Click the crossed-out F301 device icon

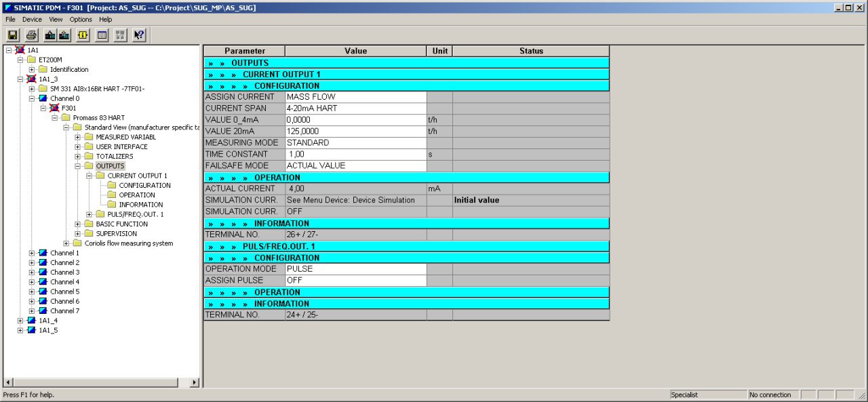coord(54,108)
